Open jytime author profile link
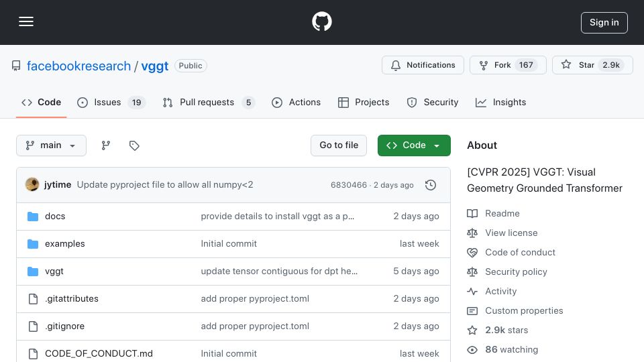This screenshot has width=644, height=362. 58,185
